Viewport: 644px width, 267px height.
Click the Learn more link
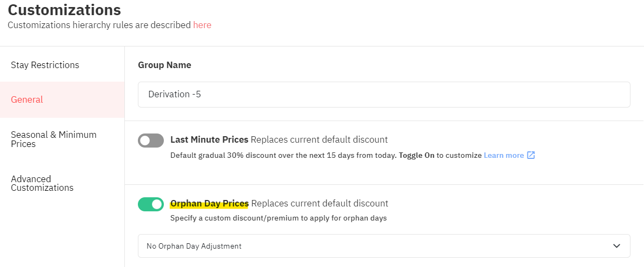(503, 155)
